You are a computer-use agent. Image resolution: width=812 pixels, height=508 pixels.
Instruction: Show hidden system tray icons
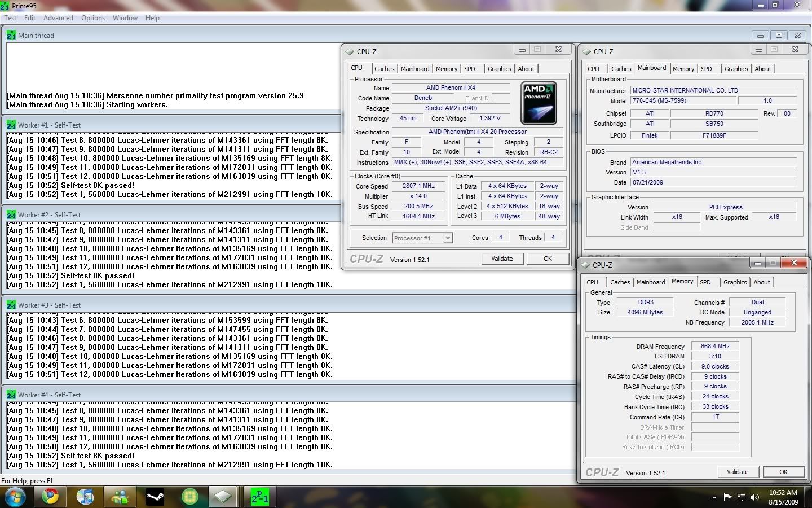click(x=714, y=497)
